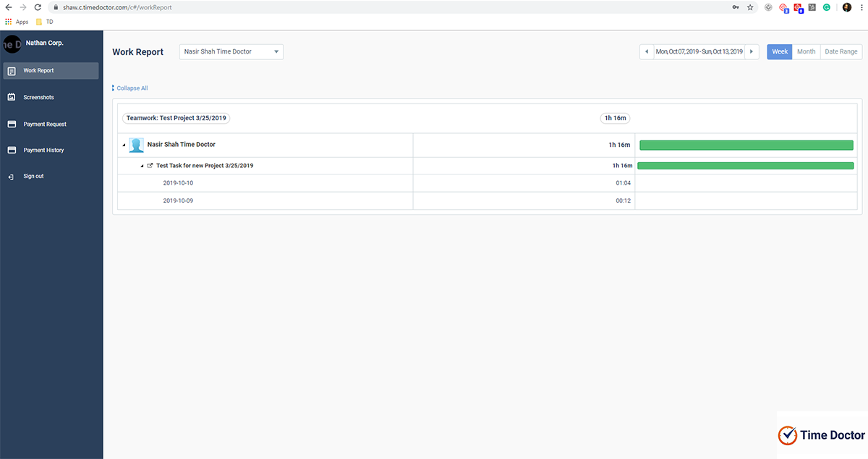Click the Payment History card icon
The width and height of the screenshot is (868, 459).
[12, 150]
